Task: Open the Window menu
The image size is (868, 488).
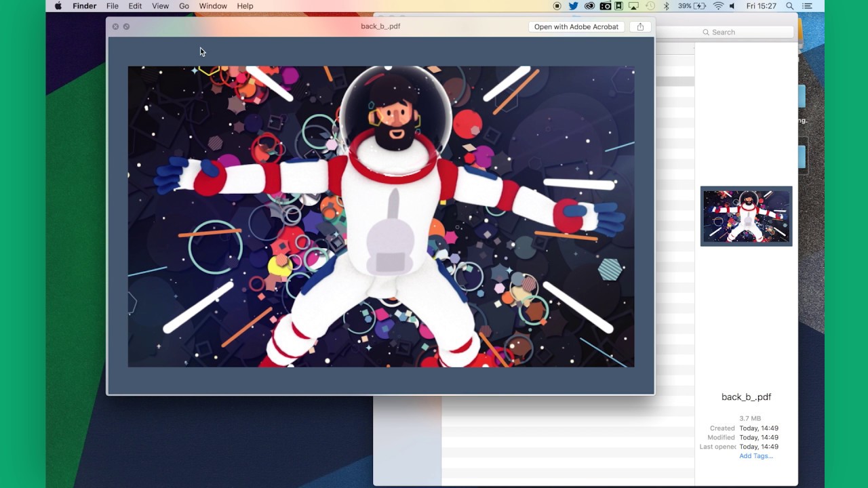Action: tap(213, 6)
